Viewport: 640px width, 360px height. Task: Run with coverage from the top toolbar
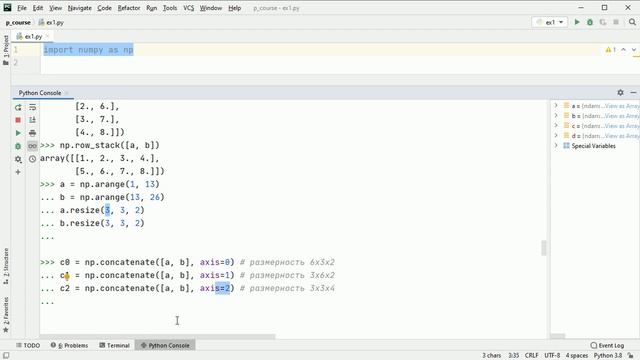coord(603,22)
